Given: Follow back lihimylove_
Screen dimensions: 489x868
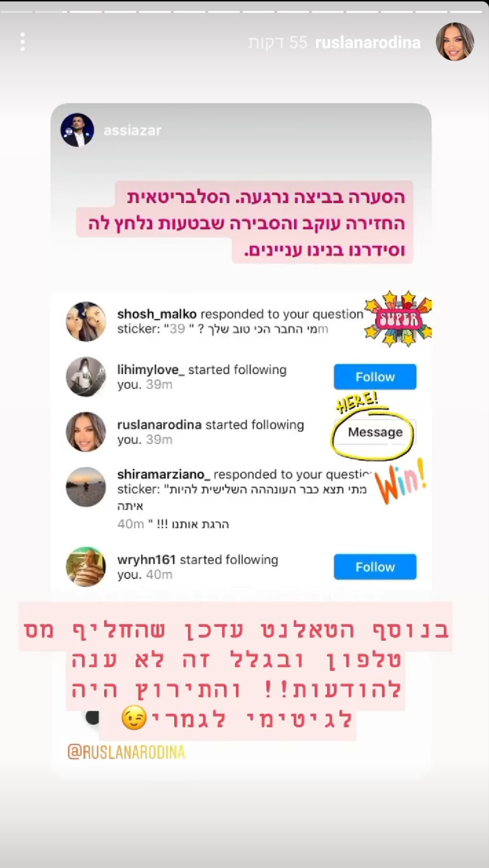Looking at the screenshot, I should (x=375, y=377).
